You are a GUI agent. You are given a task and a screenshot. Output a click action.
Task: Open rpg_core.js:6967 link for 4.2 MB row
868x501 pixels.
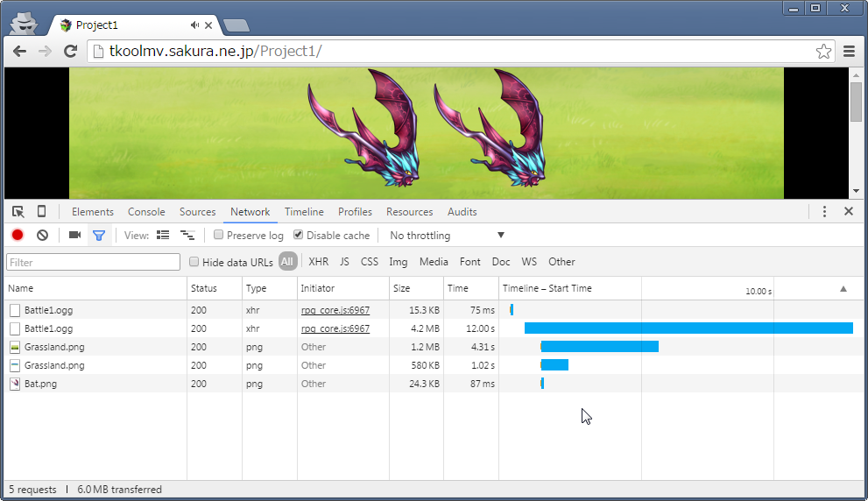335,328
